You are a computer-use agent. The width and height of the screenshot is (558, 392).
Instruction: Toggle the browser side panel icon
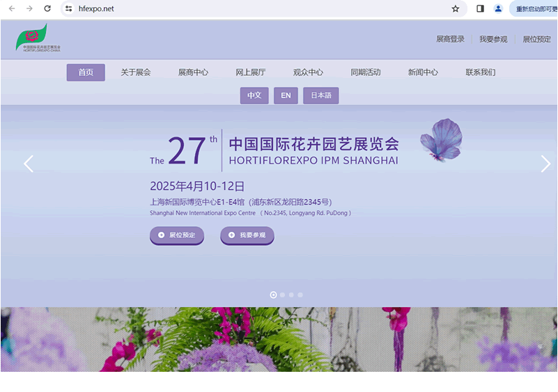480,8
